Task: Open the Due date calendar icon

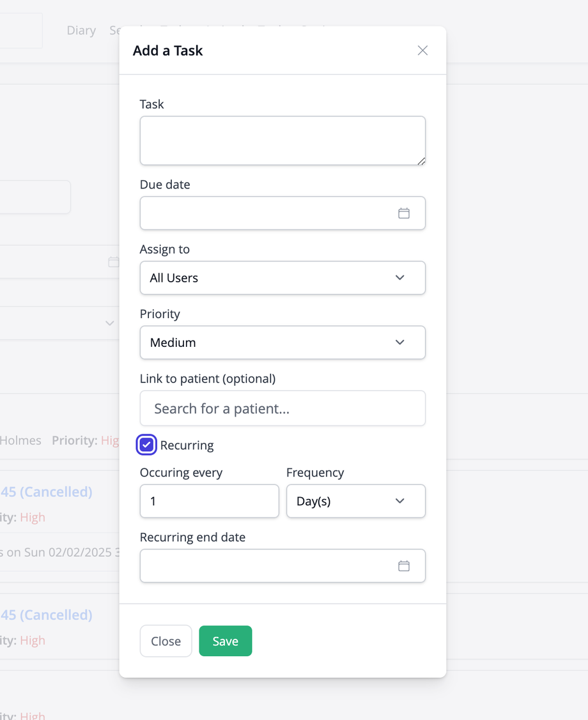Action: coord(403,213)
